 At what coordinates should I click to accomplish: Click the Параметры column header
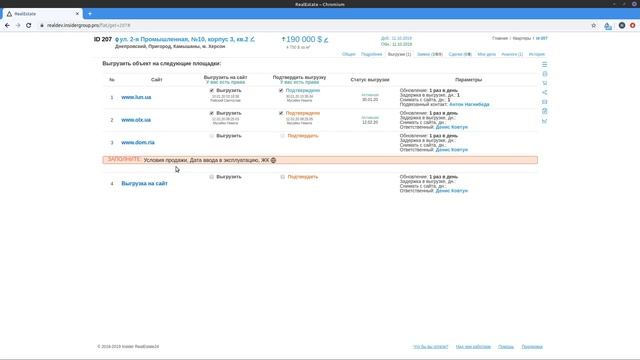click(x=468, y=80)
